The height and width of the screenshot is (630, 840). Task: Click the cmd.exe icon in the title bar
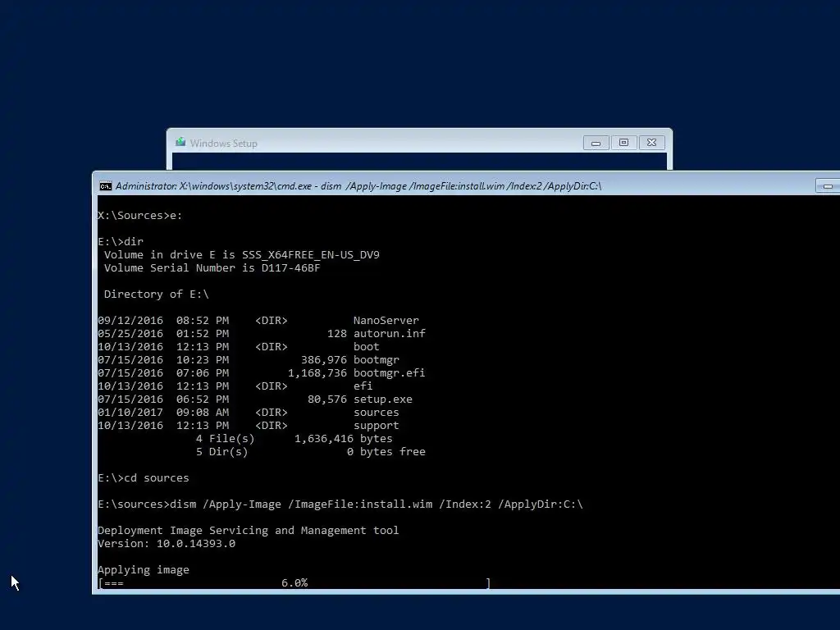tap(106, 186)
